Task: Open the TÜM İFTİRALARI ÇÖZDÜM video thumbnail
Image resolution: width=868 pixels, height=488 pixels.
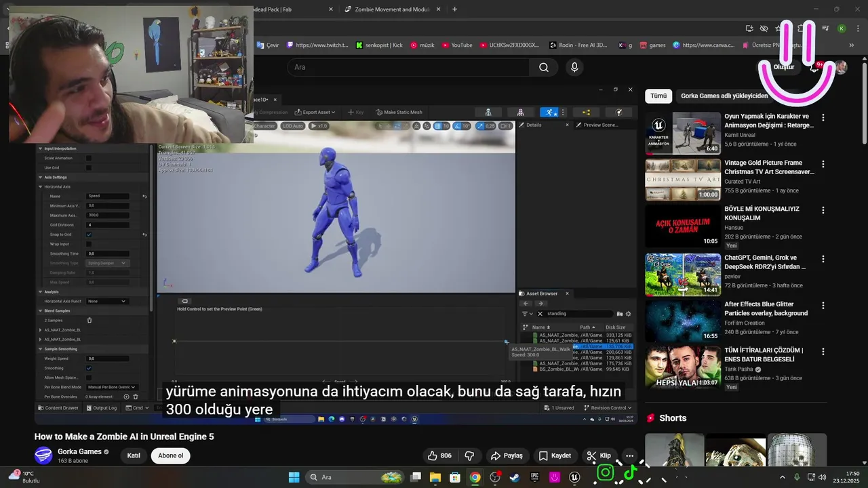Action: click(683, 368)
